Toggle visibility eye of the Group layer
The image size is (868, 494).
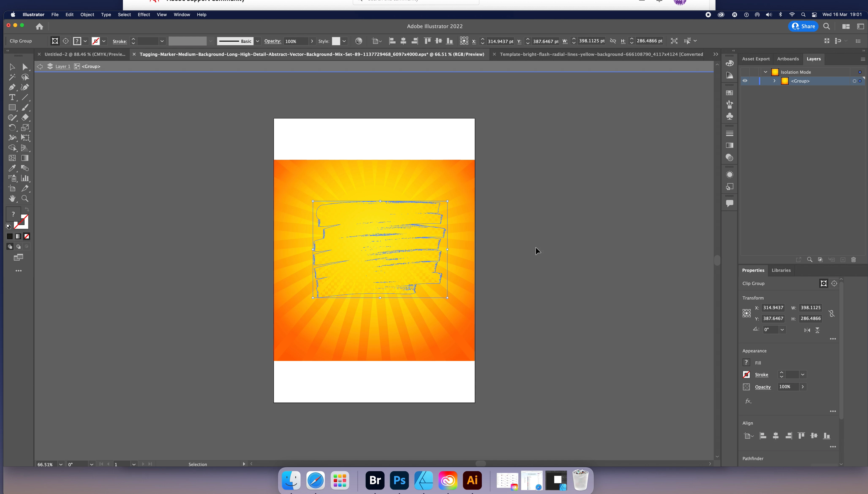click(745, 81)
